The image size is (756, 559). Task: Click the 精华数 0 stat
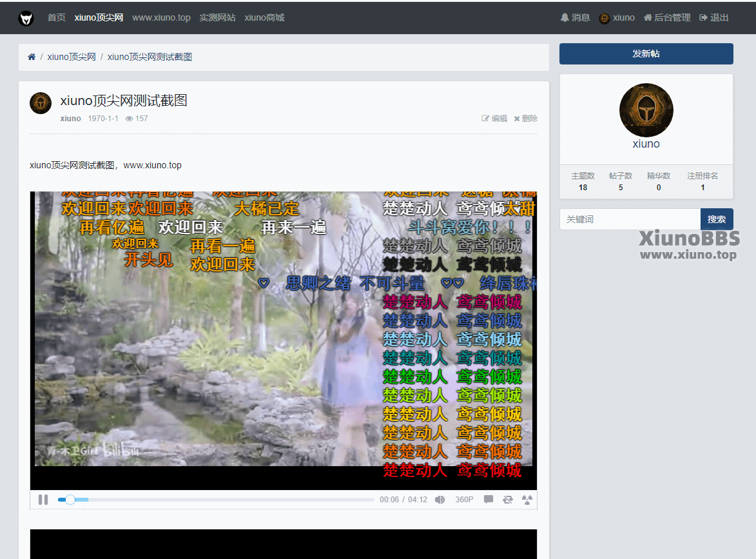(659, 181)
